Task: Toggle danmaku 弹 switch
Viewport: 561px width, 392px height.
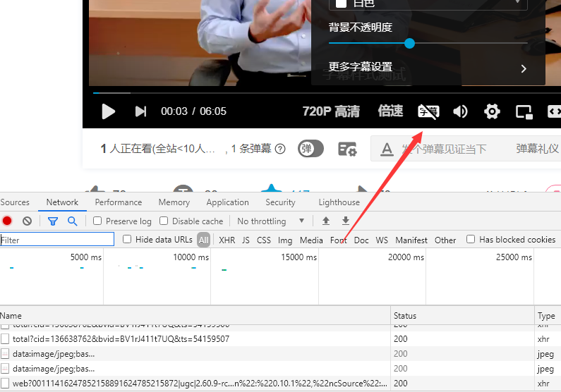Action: 310,149
